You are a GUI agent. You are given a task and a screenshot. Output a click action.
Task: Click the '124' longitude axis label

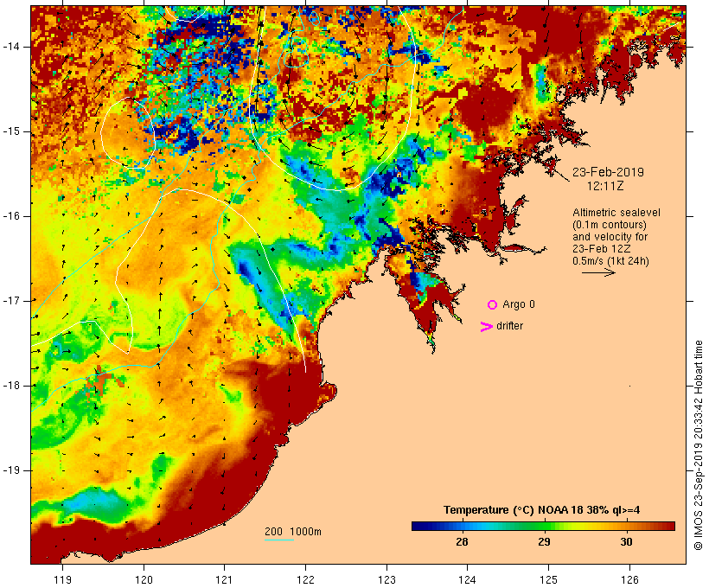tap(467, 579)
